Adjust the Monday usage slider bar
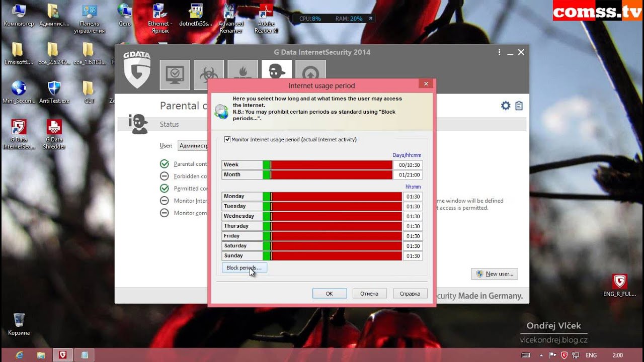This screenshot has width=644, height=362. click(332, 197)
